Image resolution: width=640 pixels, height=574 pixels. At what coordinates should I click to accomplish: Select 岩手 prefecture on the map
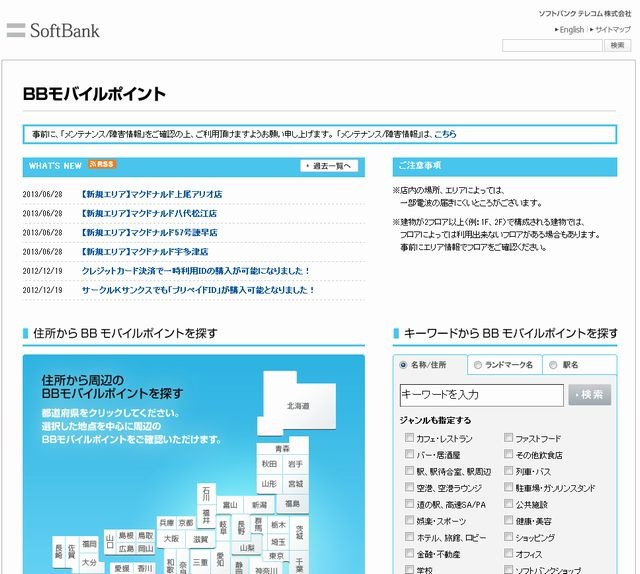[x=295, y=464]
